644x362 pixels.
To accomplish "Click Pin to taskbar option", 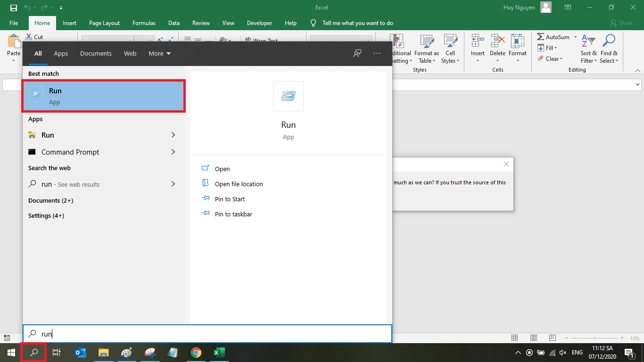I will 233,214.
